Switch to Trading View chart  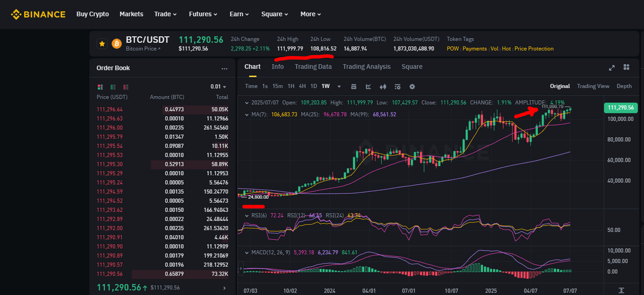(593, 86)
